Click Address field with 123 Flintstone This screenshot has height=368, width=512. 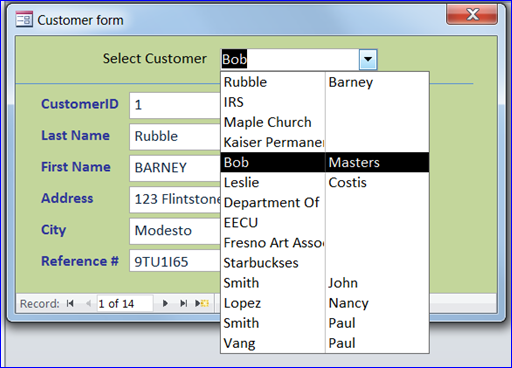(175, 199)
